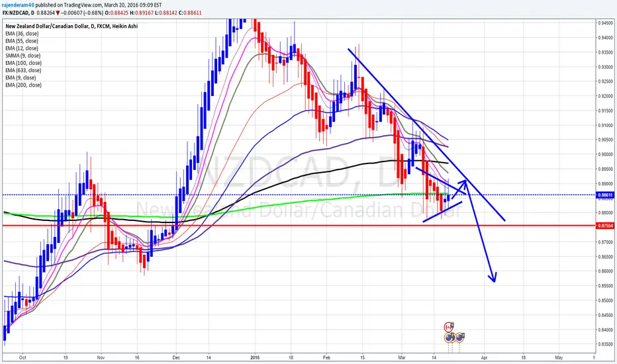This screenshot has height=364, width=617.
Task: Select the EMA (633, close) indicator label
Action: coord(24,70)
